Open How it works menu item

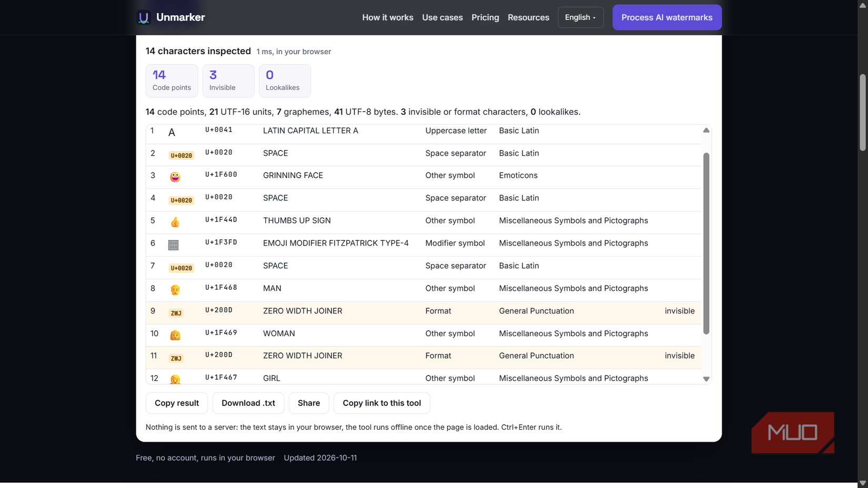(x=388, y=17)
